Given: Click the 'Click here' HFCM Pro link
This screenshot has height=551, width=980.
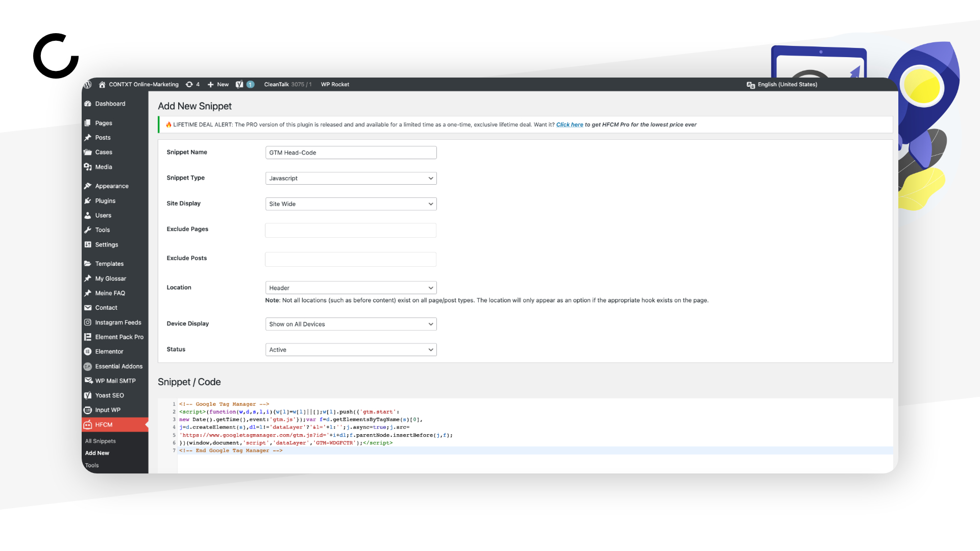Looking at the screenshot, I should tap(570, 124).
